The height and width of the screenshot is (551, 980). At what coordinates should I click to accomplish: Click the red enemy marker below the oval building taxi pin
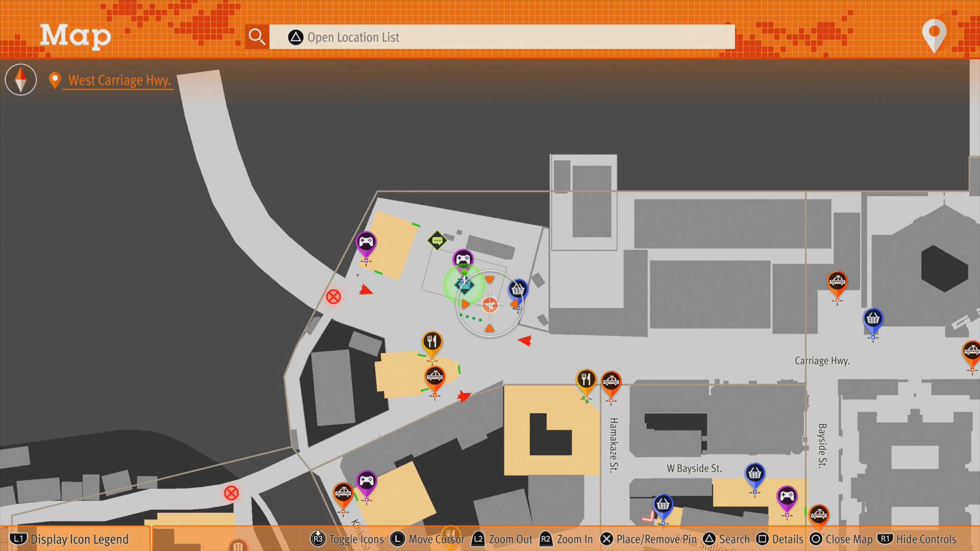pos(463,396)
